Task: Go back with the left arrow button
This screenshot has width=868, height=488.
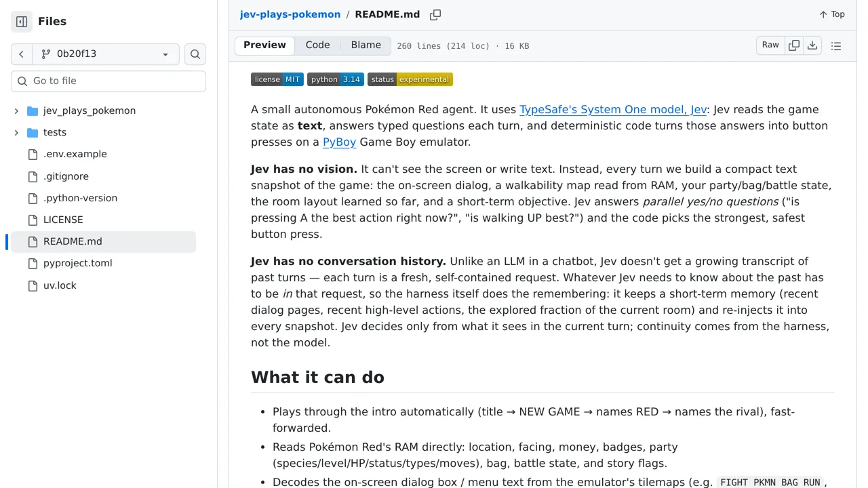Action: tap(22, 54)
